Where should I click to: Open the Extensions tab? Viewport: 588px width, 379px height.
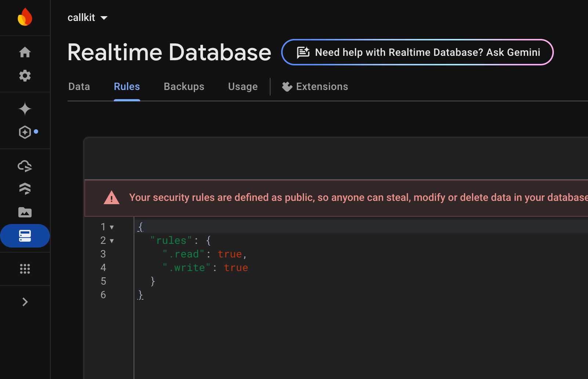pos(315,87)
